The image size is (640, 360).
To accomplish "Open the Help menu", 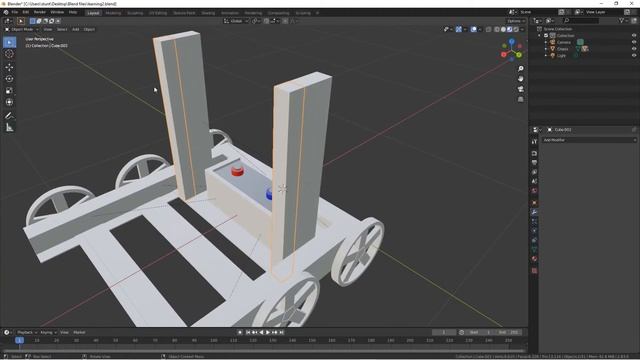I will 73,12.
